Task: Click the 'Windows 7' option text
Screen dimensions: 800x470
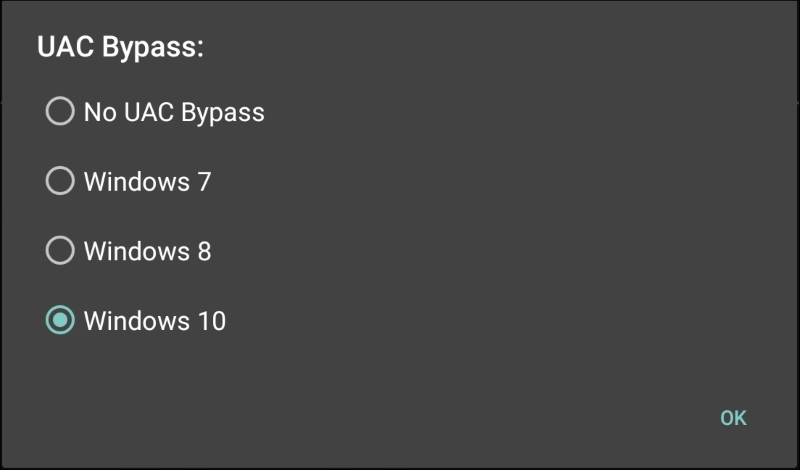Action: coord(147,181)
